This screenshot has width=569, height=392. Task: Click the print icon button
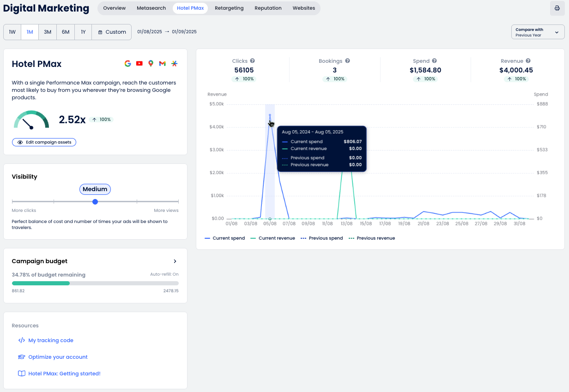point(557,8)
